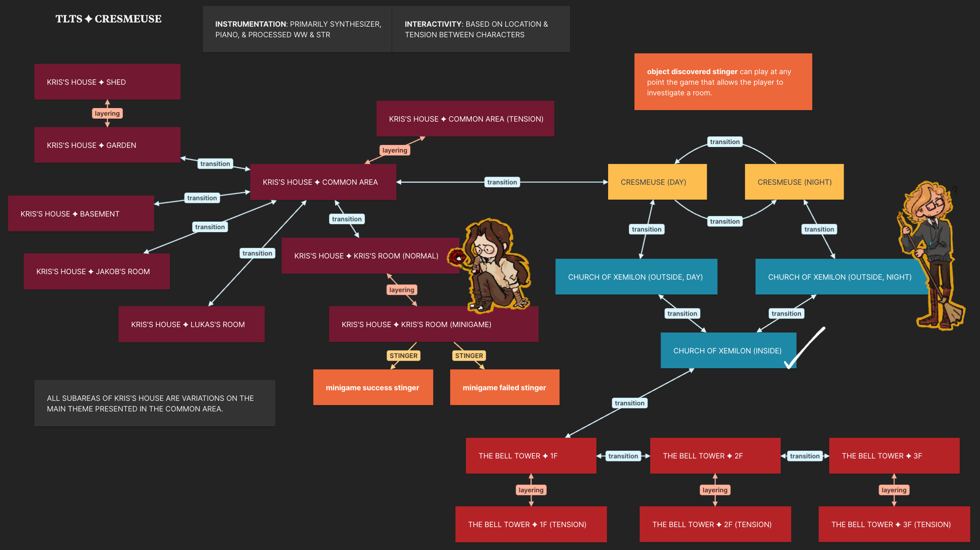Click transition label between Bell Tower 2F and 3F

[805, 456]
